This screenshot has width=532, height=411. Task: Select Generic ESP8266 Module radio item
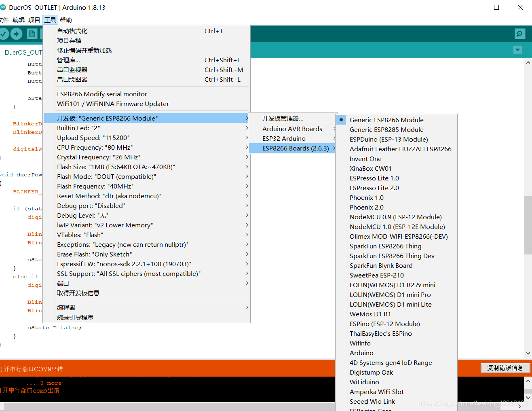pyautogui.click(x=397, y=120)
